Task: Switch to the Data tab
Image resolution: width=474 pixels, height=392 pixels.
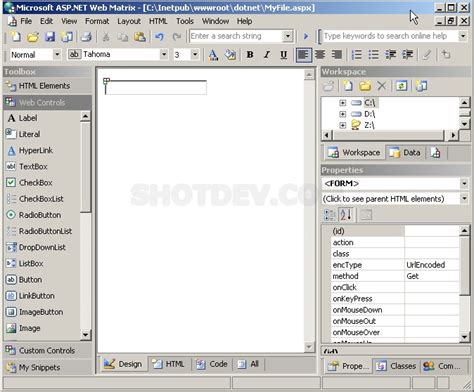Action: pos(405,153)
